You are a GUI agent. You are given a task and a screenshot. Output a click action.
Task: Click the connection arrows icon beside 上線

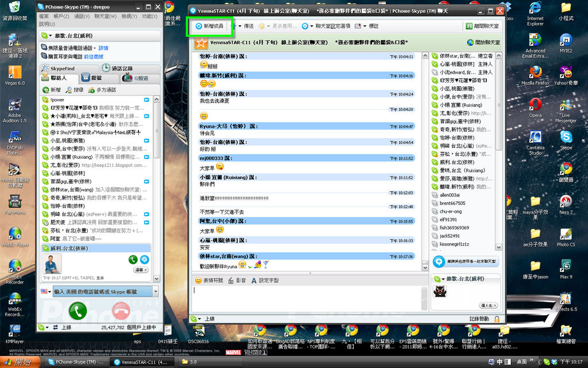[x=56, y=327]
